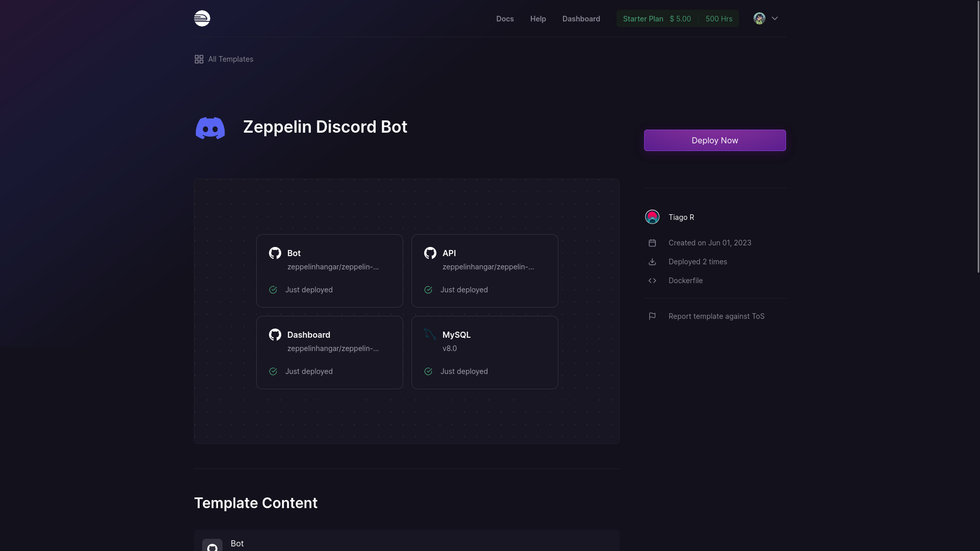Click the green check on the Bot card

point(273,290)
